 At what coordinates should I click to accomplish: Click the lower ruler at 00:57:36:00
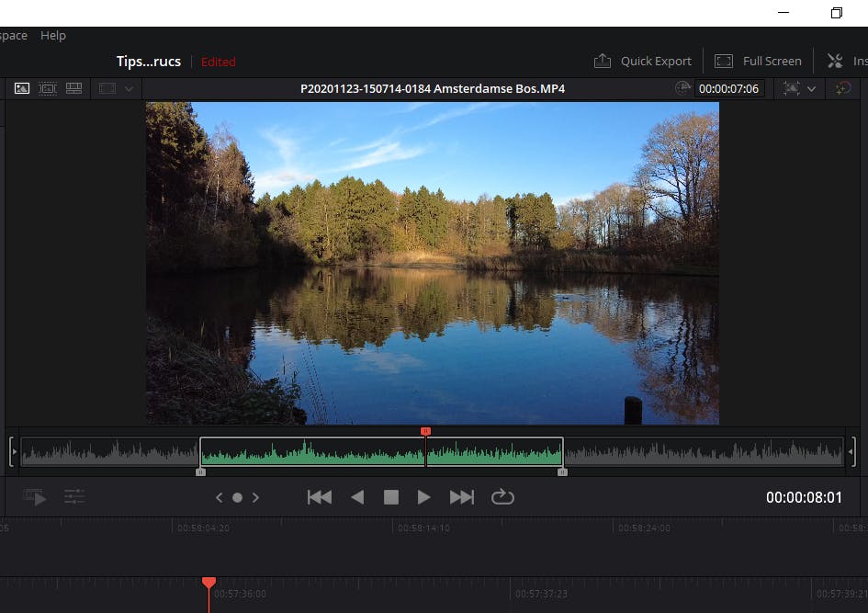point(241,594)
